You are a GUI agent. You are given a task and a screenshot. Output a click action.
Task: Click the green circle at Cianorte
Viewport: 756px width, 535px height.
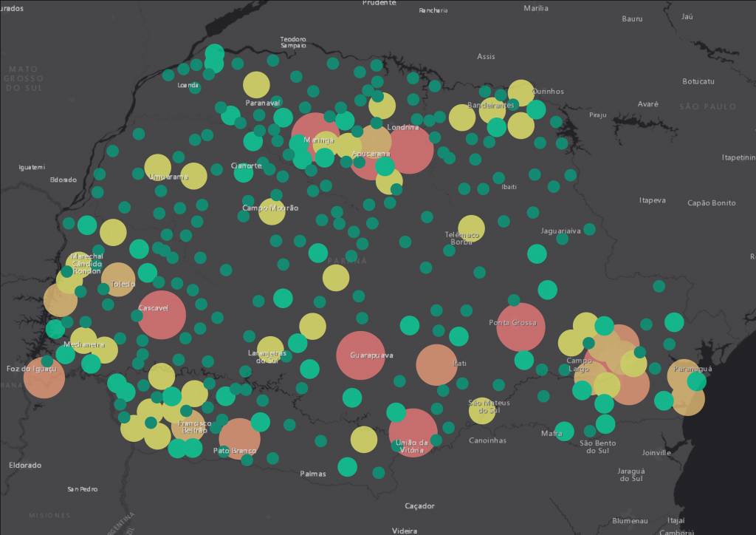coord(244,174)
